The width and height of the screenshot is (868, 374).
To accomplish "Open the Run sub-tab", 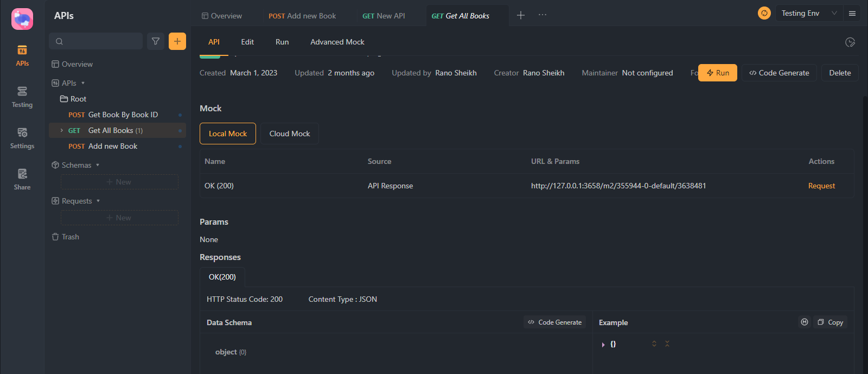I will point(282,42).
